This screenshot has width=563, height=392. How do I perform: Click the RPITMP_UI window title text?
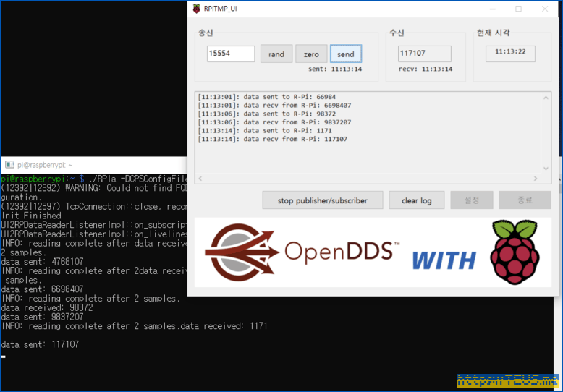click(220, 9)
